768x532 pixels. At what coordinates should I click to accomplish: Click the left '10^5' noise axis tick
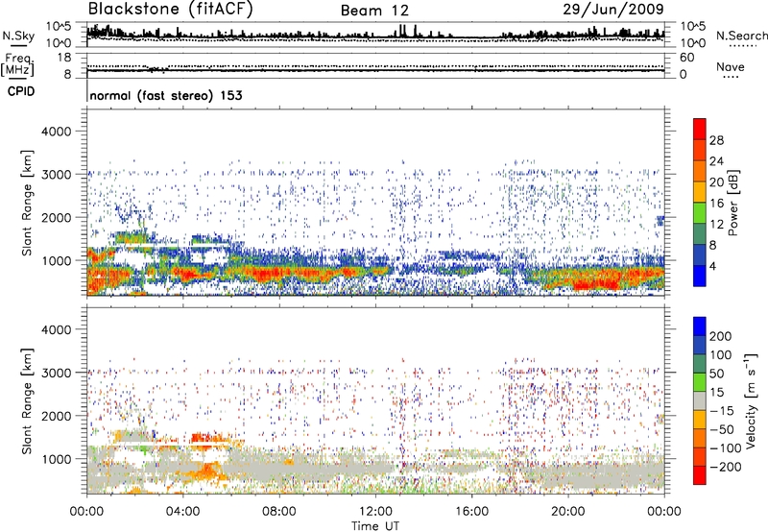(60, 26)
